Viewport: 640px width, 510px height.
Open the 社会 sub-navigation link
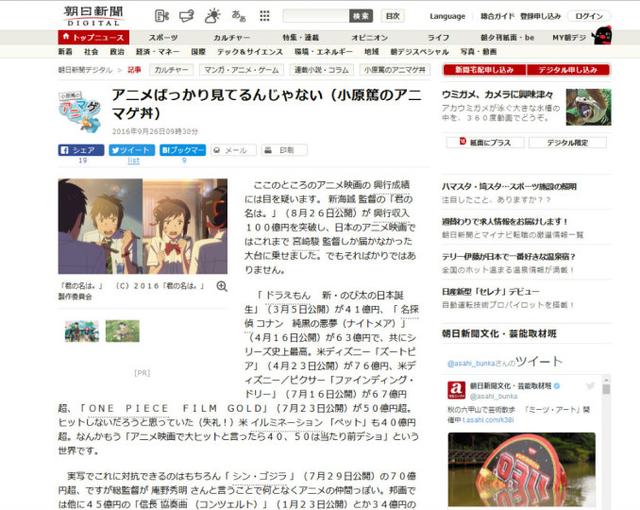[91, 52]
